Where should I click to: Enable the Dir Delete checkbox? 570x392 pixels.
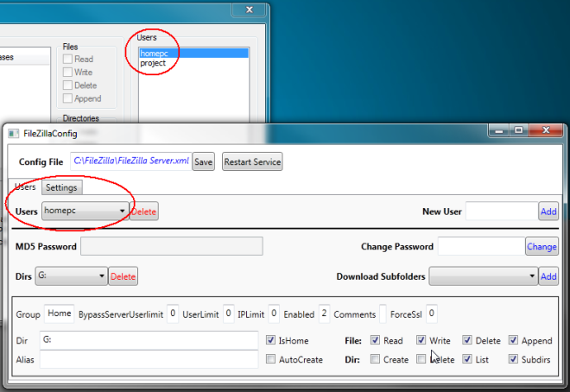(421, 359)
